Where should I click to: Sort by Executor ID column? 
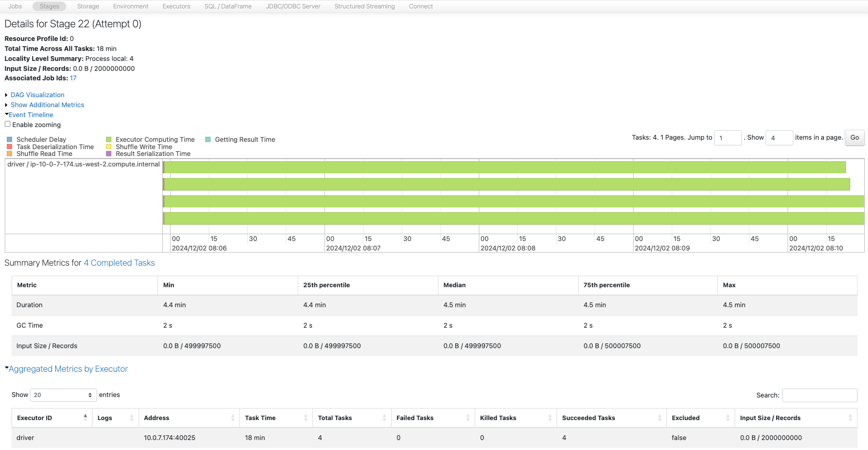pyautogui.click(x=52, y=418)
